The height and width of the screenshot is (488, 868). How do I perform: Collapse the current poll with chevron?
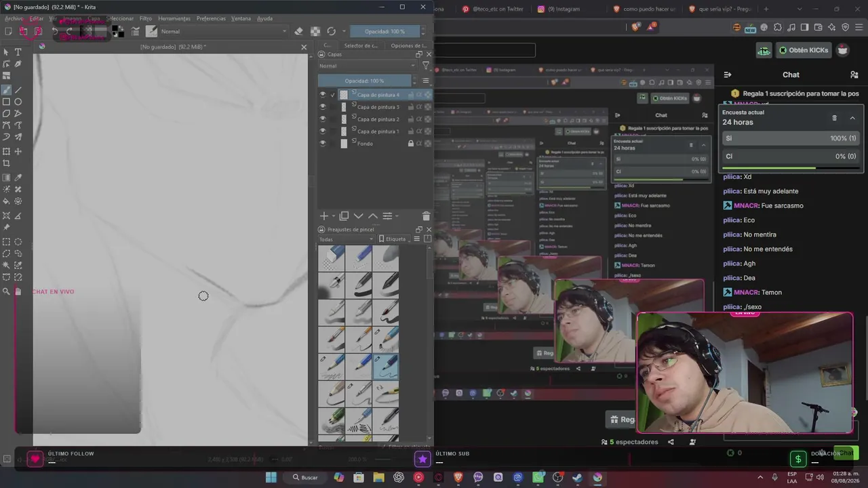coord(852,118)
